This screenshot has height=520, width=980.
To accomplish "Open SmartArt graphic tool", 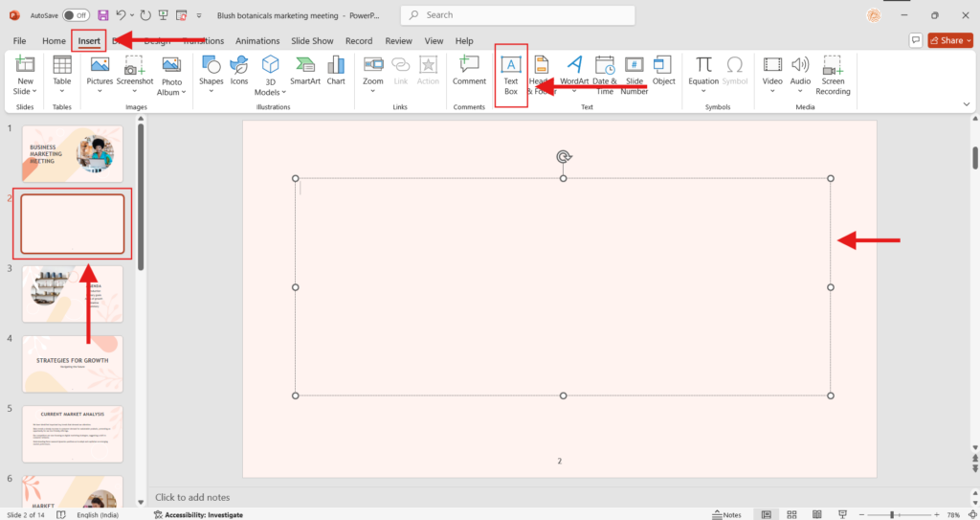I will [x=305, y=70].
